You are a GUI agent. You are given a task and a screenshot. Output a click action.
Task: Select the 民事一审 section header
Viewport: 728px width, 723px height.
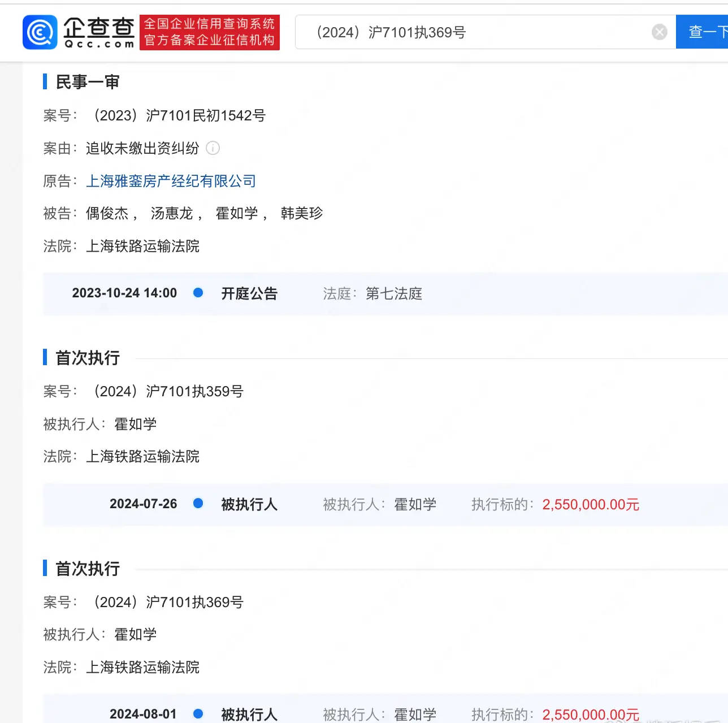[x=86, y=81]
